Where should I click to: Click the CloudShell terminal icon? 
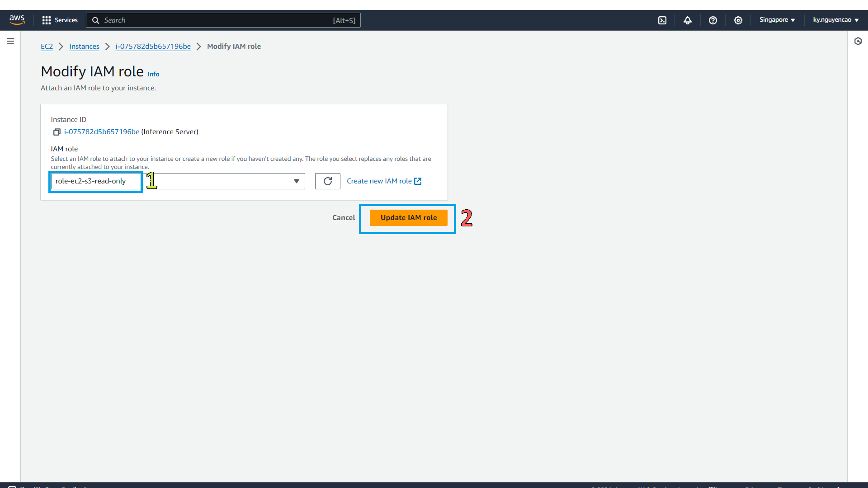[663, 20]
